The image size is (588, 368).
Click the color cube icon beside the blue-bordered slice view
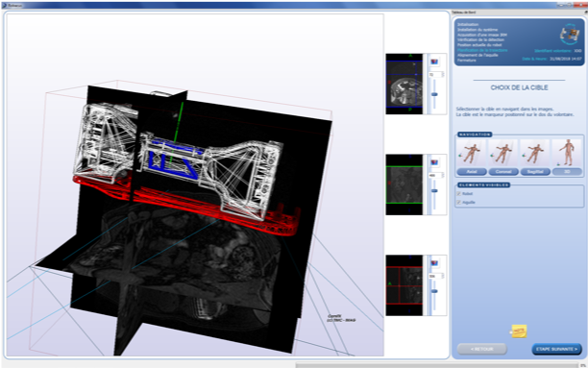click(x=434, y=61)
